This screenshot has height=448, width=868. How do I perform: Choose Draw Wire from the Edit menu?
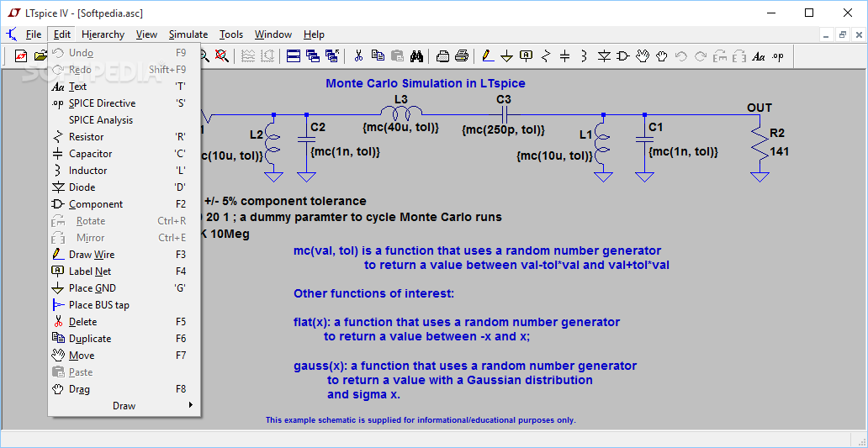click(124, 255)
